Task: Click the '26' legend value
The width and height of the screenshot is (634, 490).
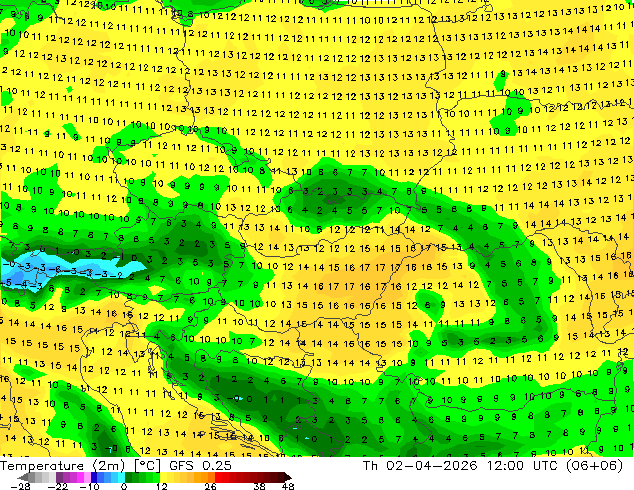Action: (x=210, y=486)
